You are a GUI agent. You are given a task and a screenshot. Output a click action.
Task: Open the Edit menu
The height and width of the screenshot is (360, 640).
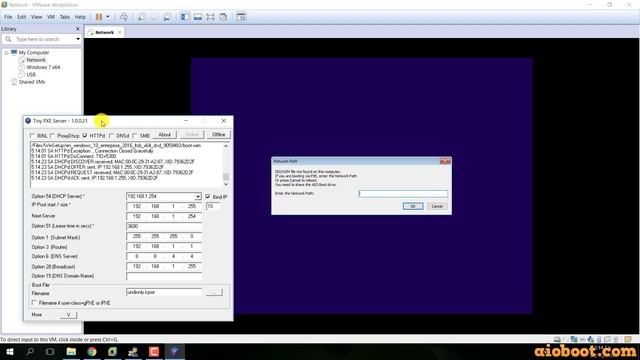pos(22,17)
